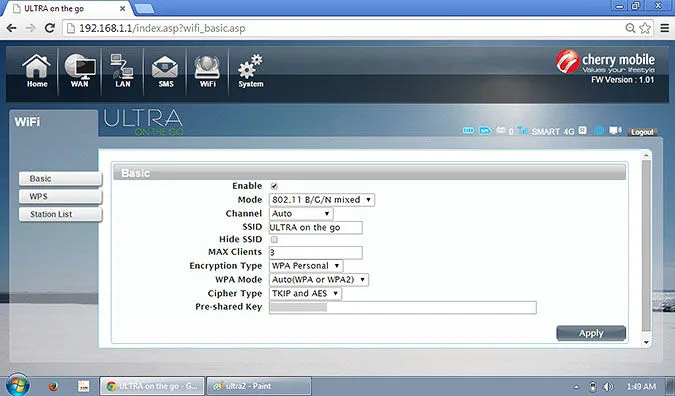
Task: Click the FW Version : 1.01 text
Action: click(622, 80)
